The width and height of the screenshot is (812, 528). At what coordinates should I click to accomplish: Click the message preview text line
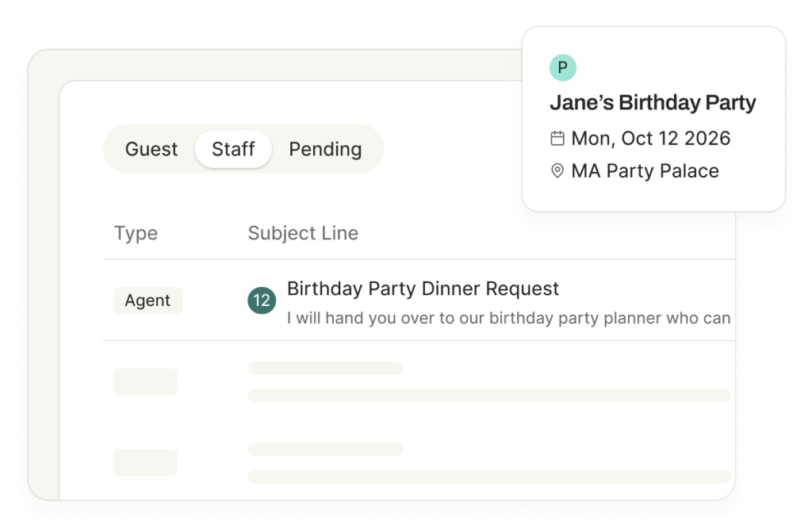(508, 318)
